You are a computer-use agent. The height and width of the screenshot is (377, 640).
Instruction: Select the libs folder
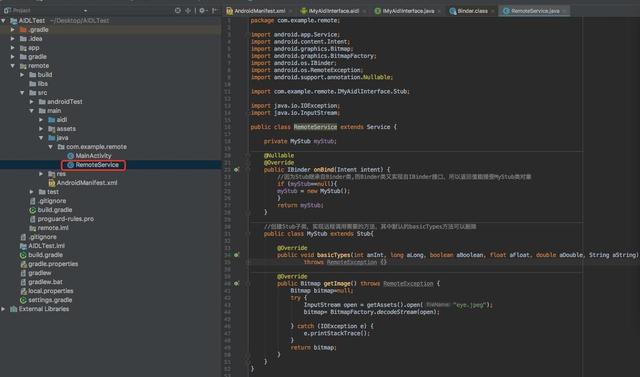[38, 84]
